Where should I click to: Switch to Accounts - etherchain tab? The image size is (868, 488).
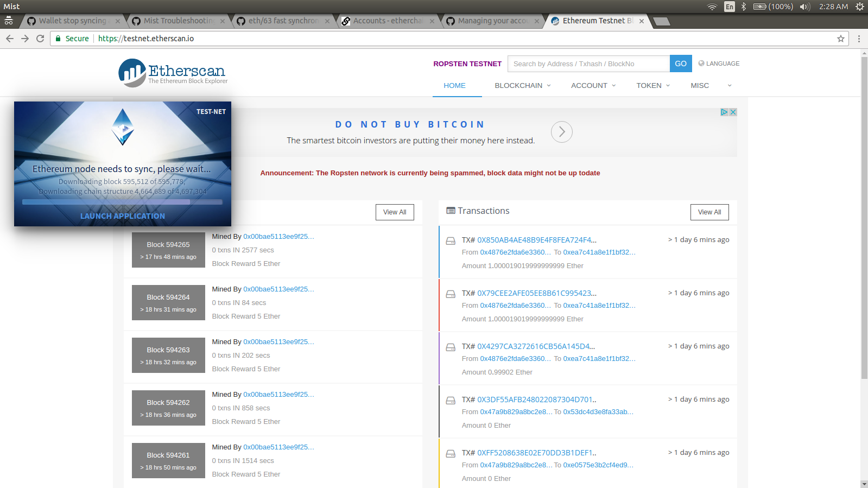[388, 21]
